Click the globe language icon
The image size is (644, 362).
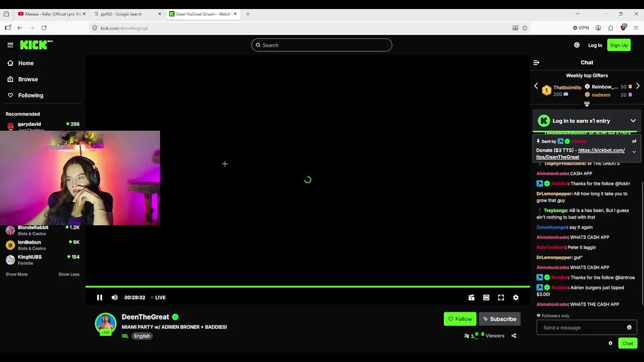click(577, 45)
